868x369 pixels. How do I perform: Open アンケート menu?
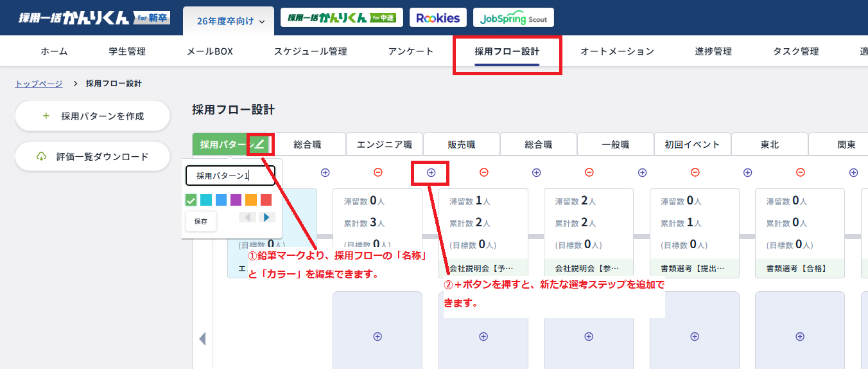[x=411, y=51]
